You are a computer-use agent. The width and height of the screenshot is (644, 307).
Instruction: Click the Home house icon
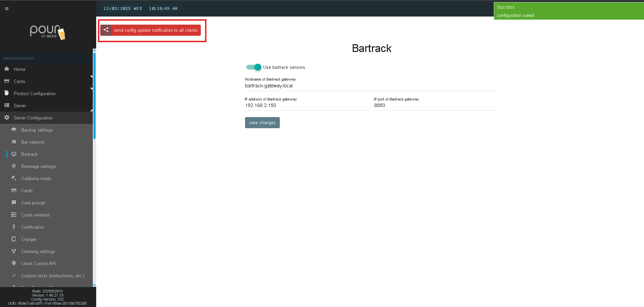coord(7,69)
